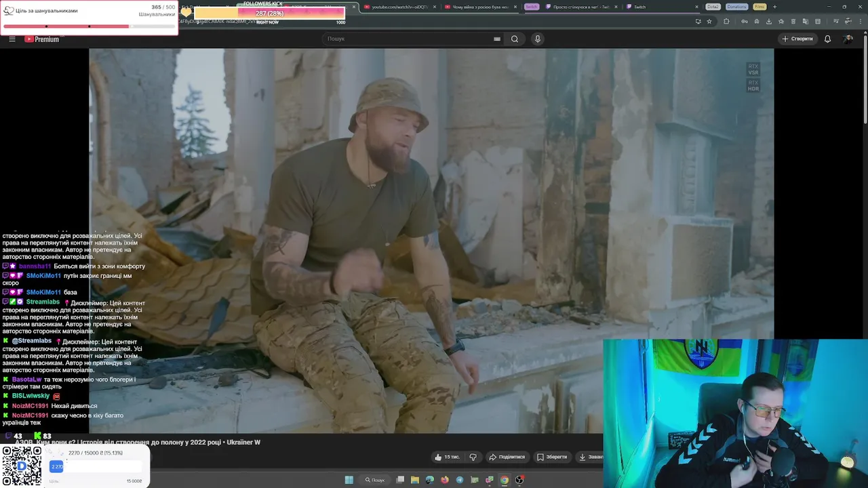Click the donation goal progress bar
This screenshot has height=488, width=868.
click(x=96, y=466)
